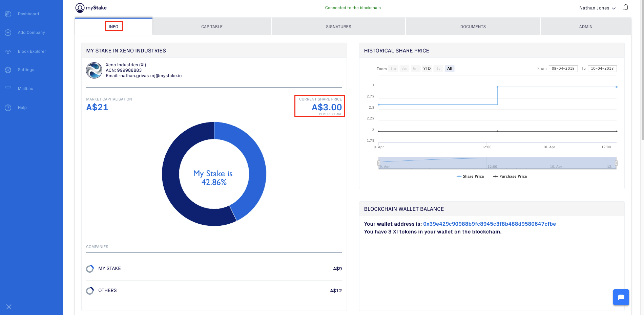Click the company email address text
644x315 pixels.
144,76
